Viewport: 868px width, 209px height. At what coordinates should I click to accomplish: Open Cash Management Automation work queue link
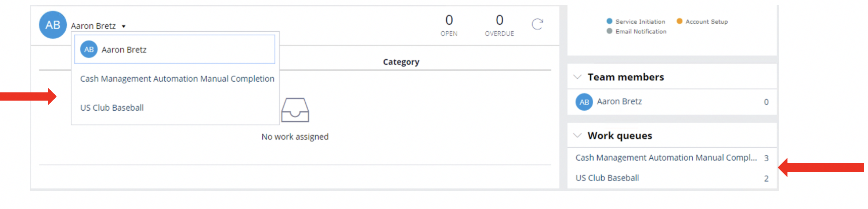[x=666, y=158]
